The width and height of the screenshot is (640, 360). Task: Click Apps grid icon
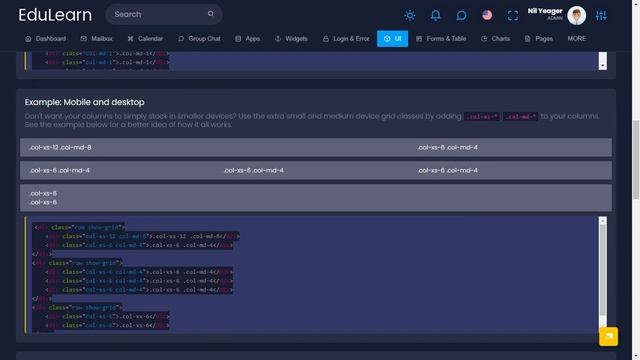click(x=238, y=39)
